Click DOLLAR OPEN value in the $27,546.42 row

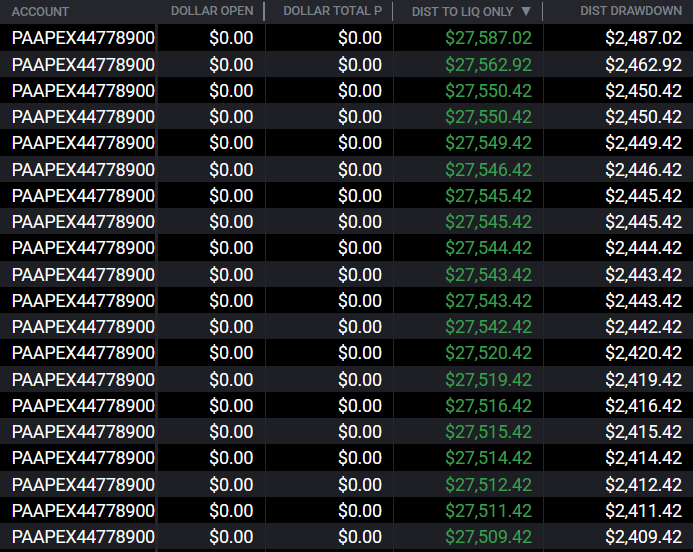(231, 170)
